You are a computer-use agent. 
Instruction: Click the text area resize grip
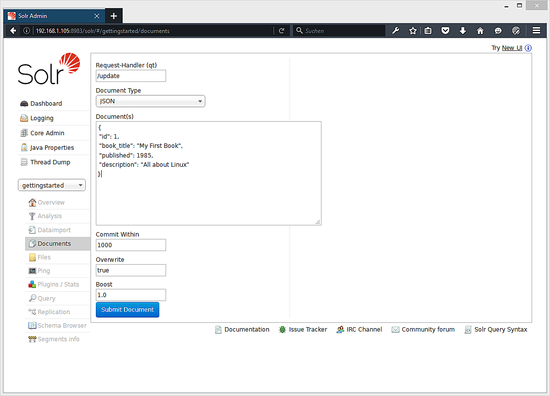317,222
